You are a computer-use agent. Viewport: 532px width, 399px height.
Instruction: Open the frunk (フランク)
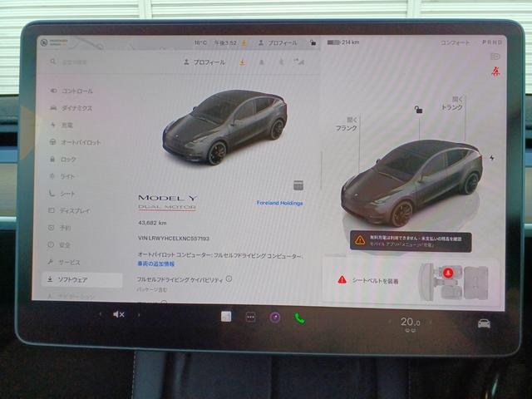tap(347, 124)
